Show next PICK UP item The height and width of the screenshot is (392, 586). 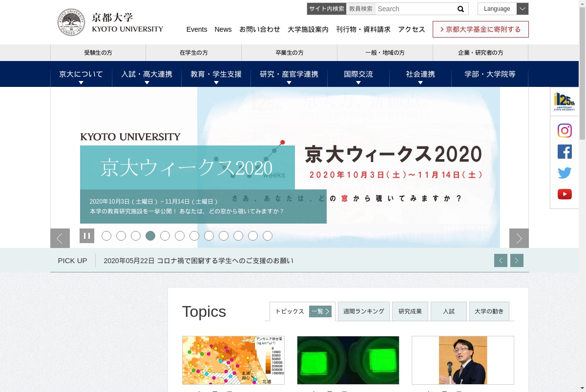[517, 261]
